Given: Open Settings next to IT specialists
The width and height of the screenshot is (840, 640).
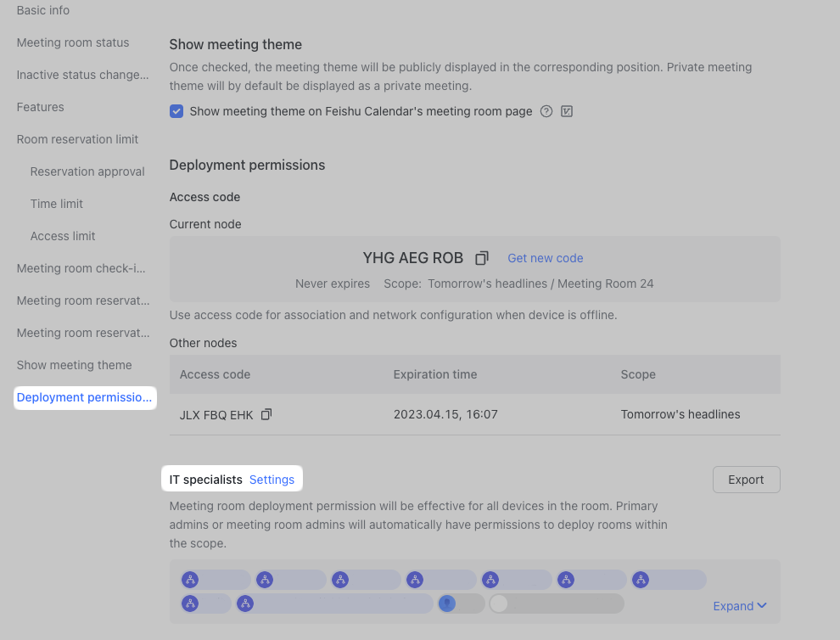Looking at the screenshot, I should 272,479.
